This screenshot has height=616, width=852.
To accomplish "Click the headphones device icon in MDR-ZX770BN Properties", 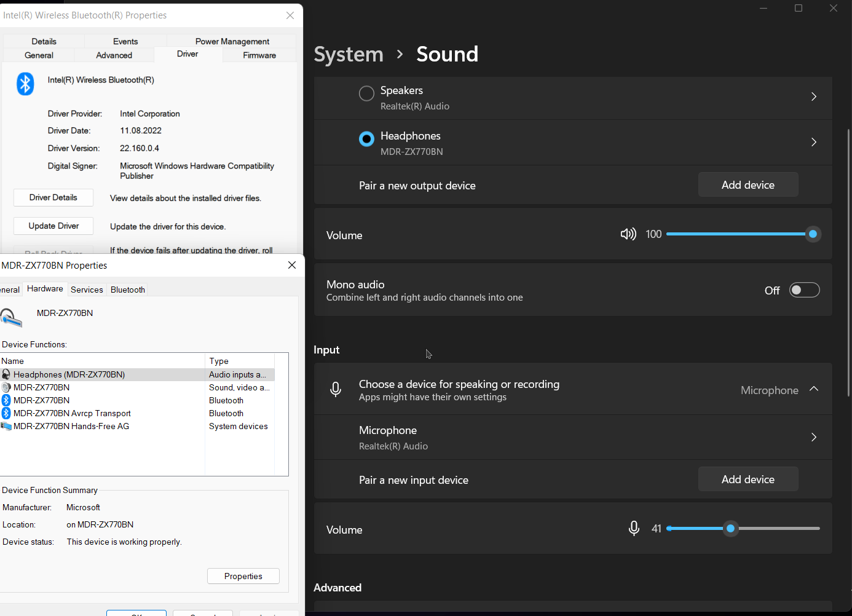I will tap(12, 317).
